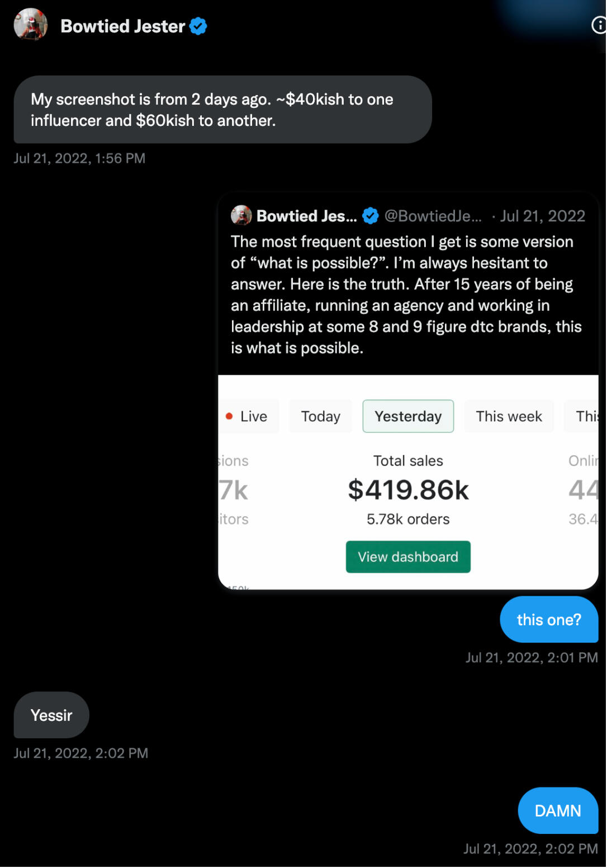Viewport: 607px width, 868px height.
Task: Open the conversation info icon
Action: (599, 25)
